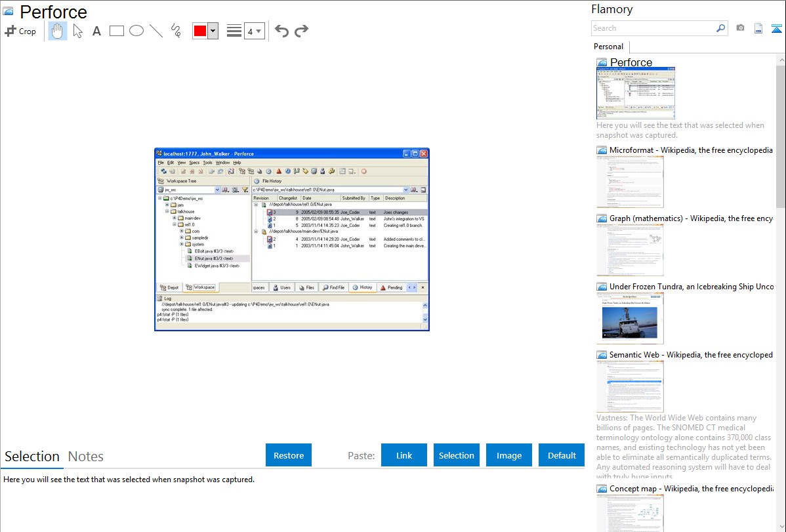
Task: Click the magnifier search icon
Action: pos(721,28)
